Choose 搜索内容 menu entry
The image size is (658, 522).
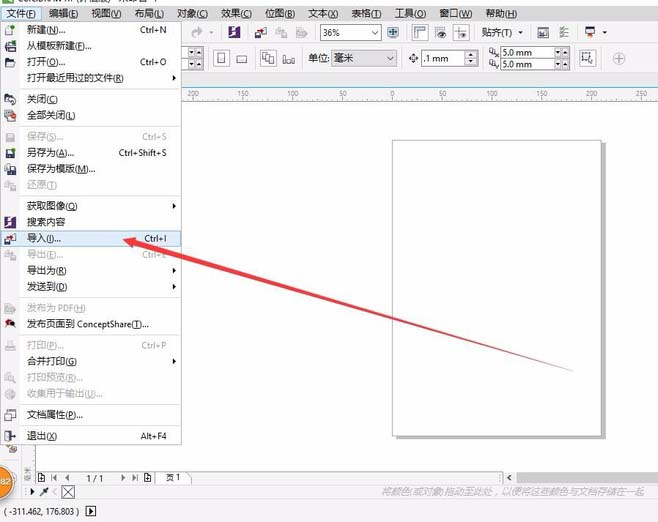point(91,222)
